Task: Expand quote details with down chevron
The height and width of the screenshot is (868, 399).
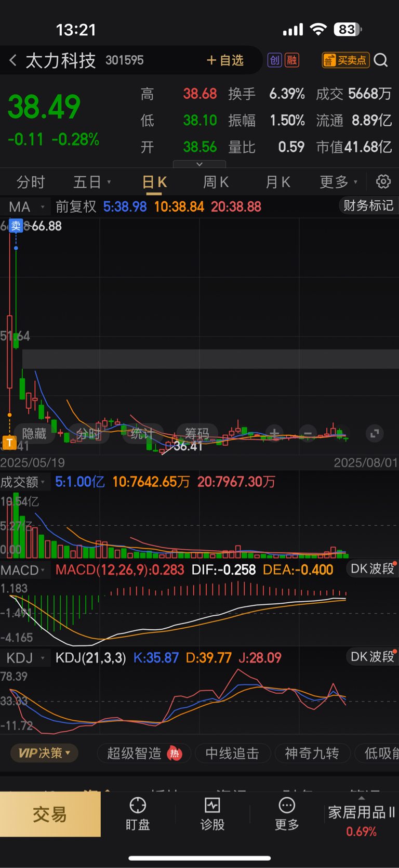Action: [x=199, y=164]
